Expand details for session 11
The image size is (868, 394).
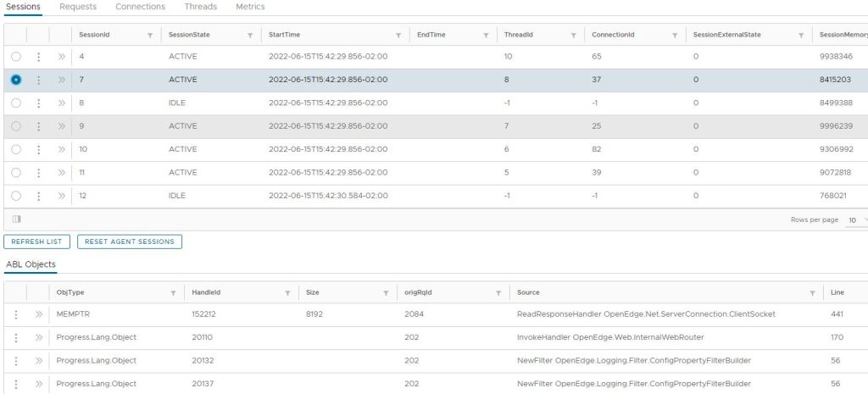pyautogui.click(x=61, y=173)
